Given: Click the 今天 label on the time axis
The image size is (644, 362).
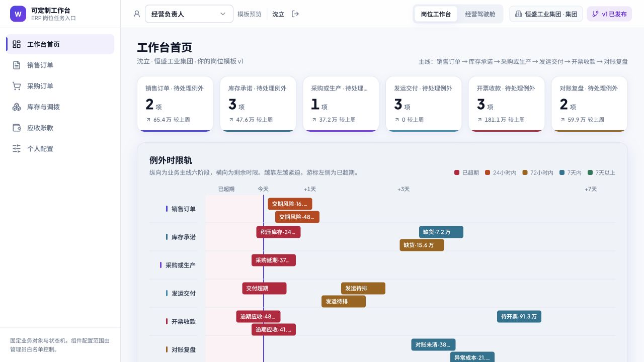Looking at the screenshot, I should click(263, 189).
